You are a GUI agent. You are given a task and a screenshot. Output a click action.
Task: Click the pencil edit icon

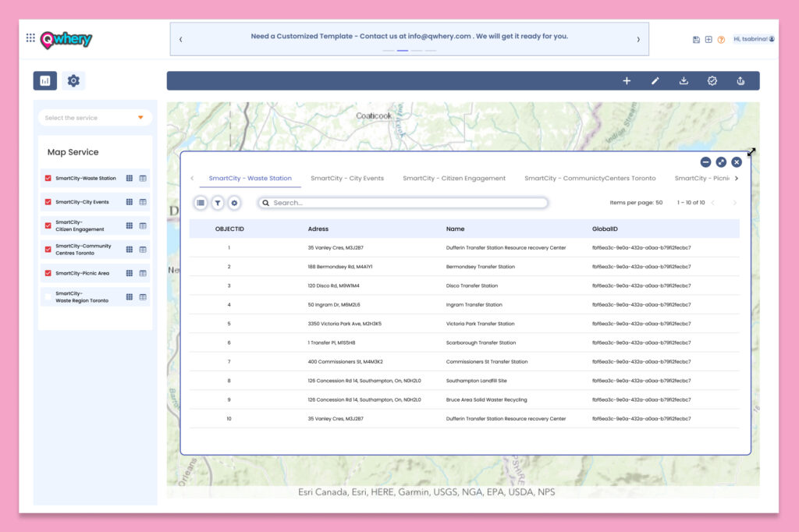click(x=655, y=81)
